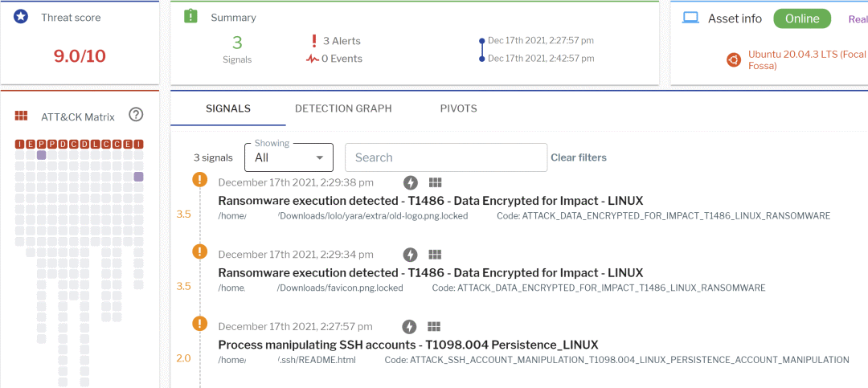Click the signals Search field
The width and height of the screenshot is (868, 388).
(445, 157)
